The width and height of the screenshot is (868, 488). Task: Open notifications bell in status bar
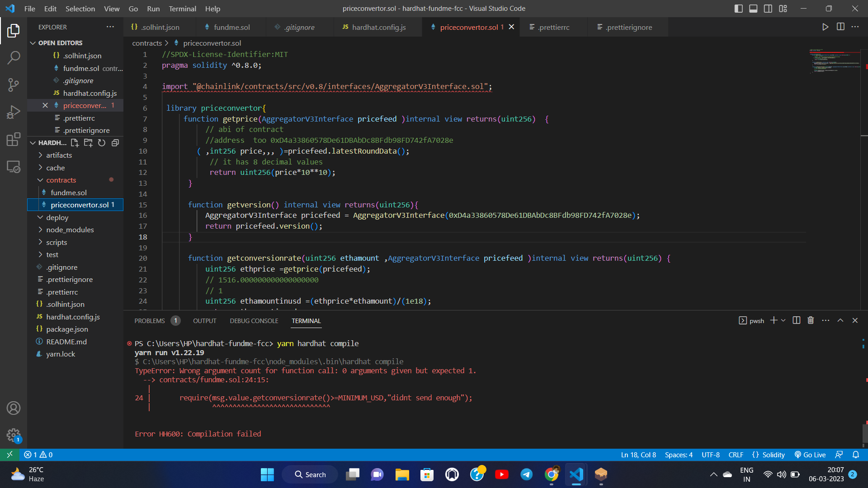tap(856, 455)
